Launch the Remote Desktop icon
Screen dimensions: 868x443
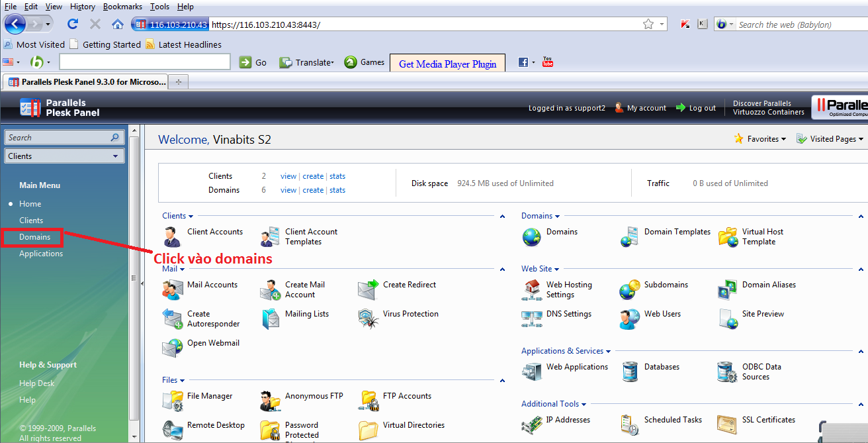click(172, 430)
